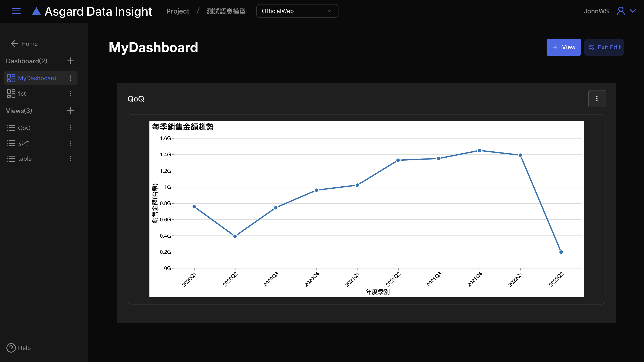Click the user profile icon
The height and width of the screenshot is (362, 644).
[620, 11]
